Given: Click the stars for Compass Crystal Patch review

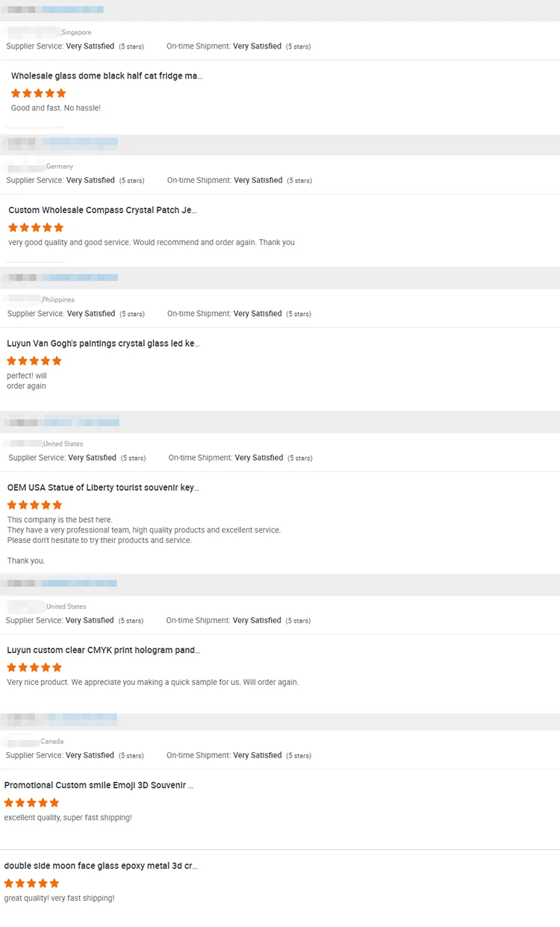Looking at the screenshot, I should point(36,228).
